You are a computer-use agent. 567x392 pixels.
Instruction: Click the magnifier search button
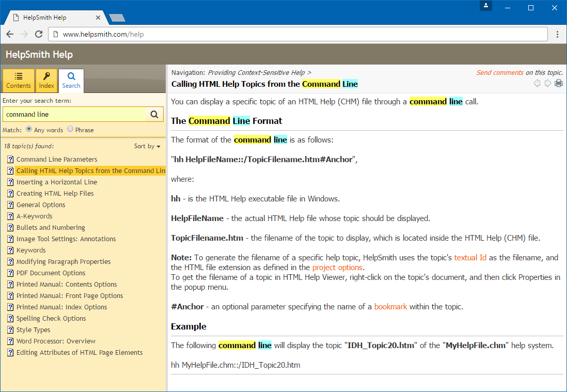point(154,114)
